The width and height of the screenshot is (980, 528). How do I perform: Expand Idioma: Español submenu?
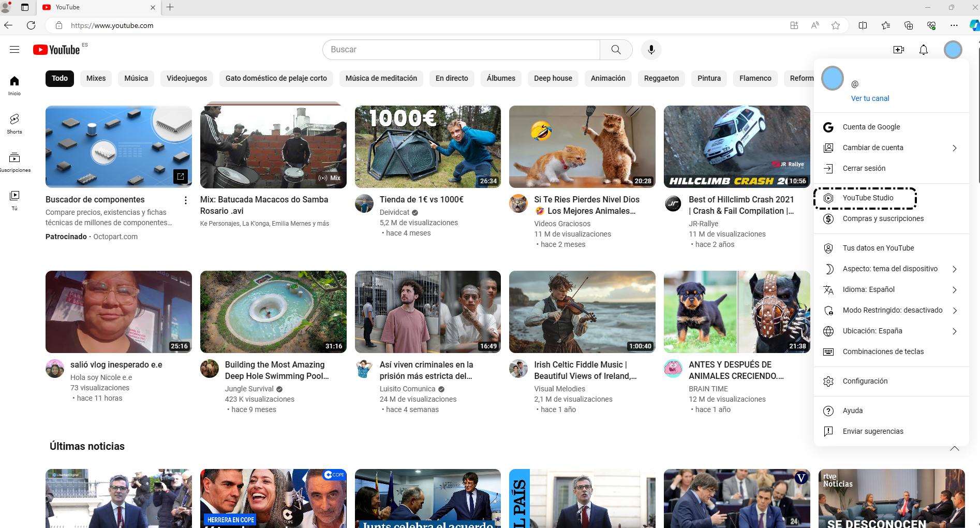click(955, 290)
